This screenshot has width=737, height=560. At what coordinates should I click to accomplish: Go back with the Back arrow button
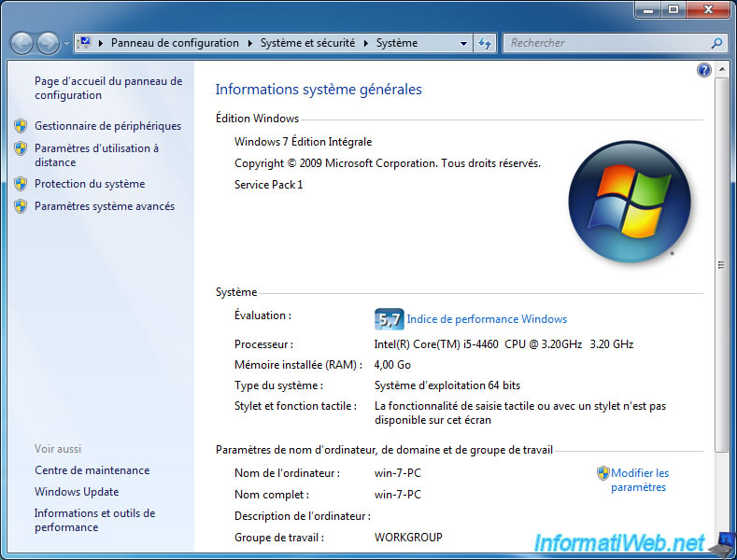21,44
